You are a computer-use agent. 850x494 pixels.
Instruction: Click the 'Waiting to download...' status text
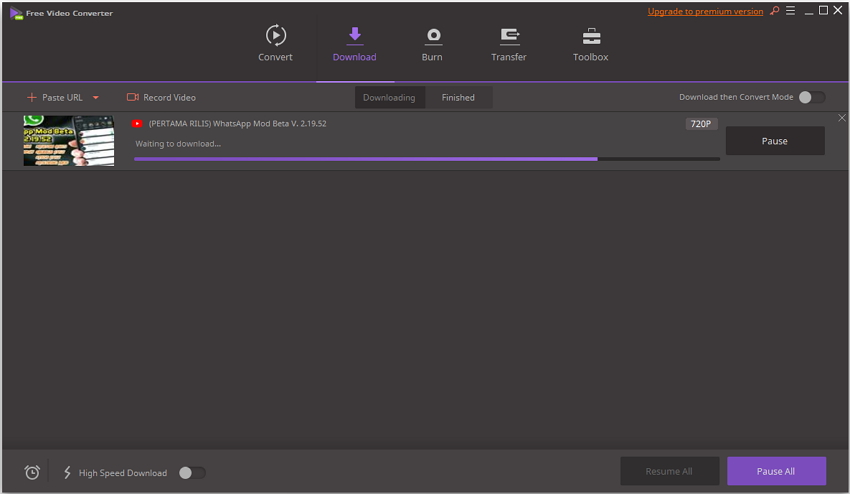pyautogui.click(x=178, y=144)
